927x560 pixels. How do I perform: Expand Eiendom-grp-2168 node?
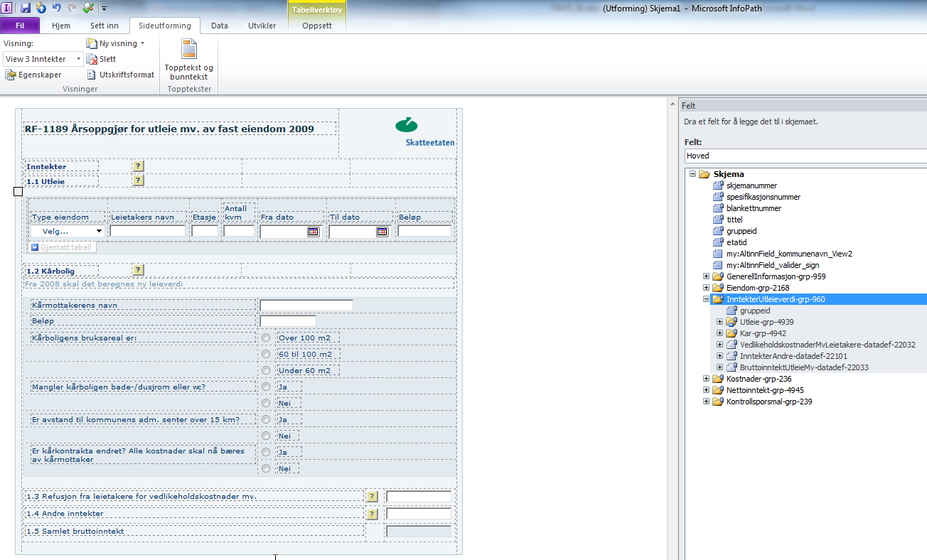pyautogui.click(x=706, y=288)
